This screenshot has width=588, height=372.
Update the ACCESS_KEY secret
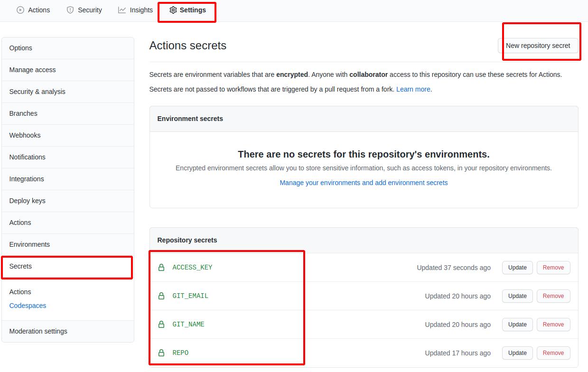[x=517, y=268]
